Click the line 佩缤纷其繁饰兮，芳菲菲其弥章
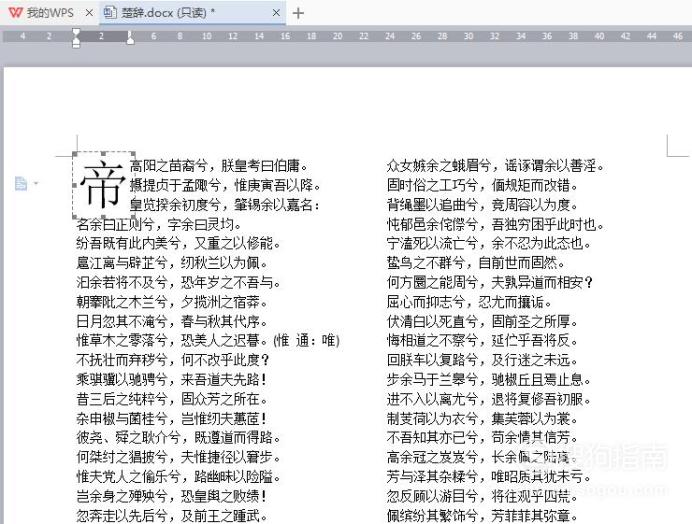This screenshot has height=524, width=692. tap(482, 516)
